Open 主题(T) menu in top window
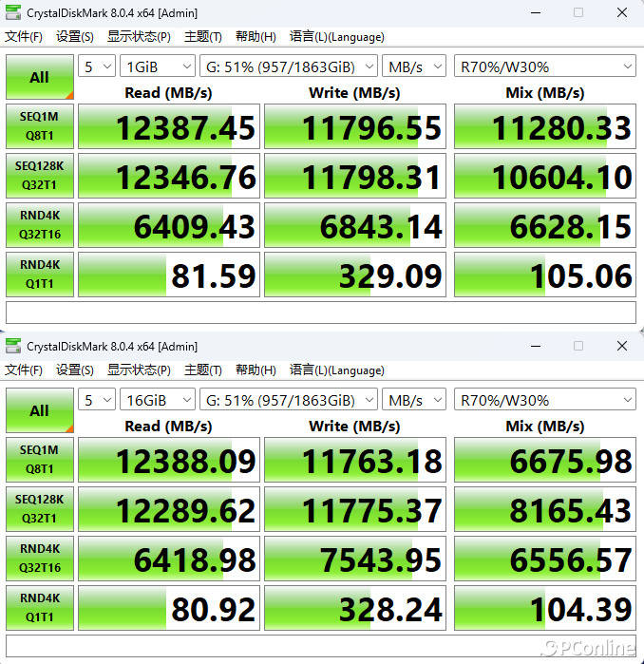The height and width of the screenshot is (664, 644). point(202,37)
